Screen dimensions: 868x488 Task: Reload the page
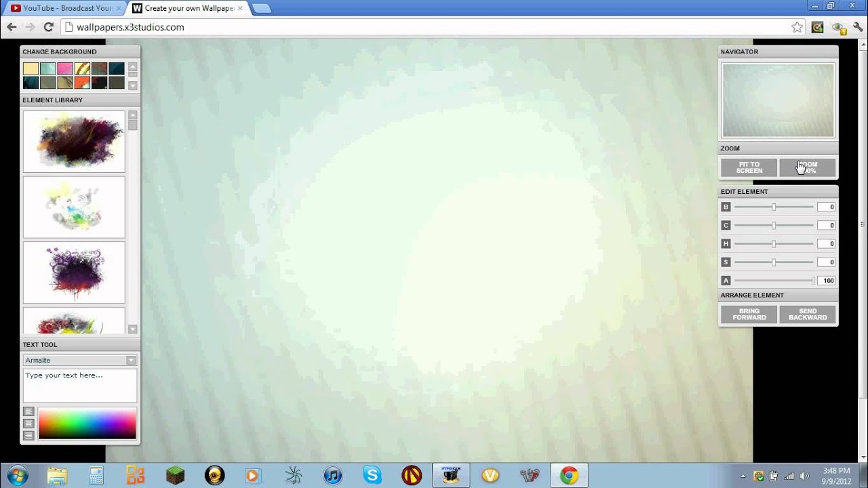point(48,27)
